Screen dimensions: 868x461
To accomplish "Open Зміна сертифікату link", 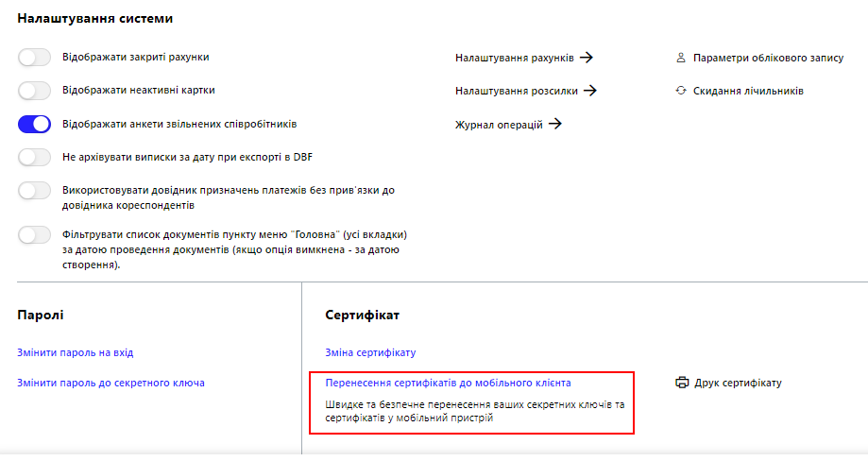I will coord(370,352).
